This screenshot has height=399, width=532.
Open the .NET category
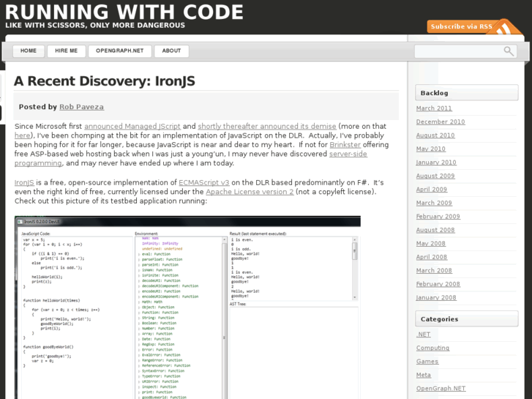[x=424, y=335]
